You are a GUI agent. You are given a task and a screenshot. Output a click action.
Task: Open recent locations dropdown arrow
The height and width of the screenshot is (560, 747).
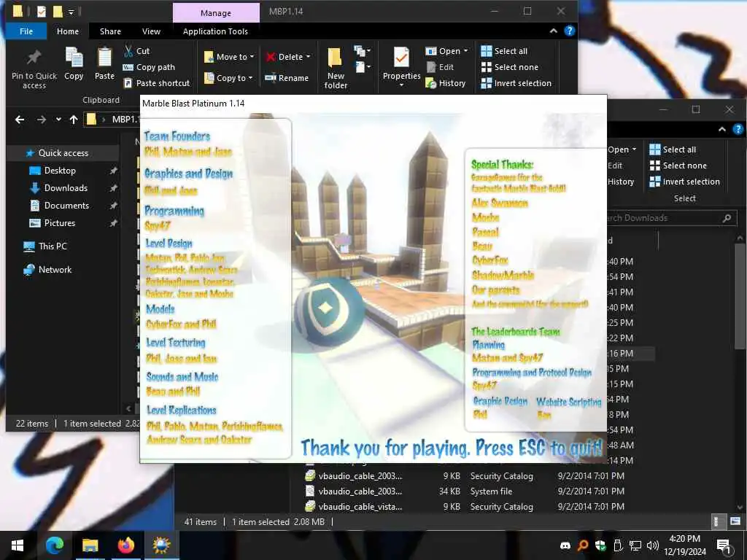point(58,120)
